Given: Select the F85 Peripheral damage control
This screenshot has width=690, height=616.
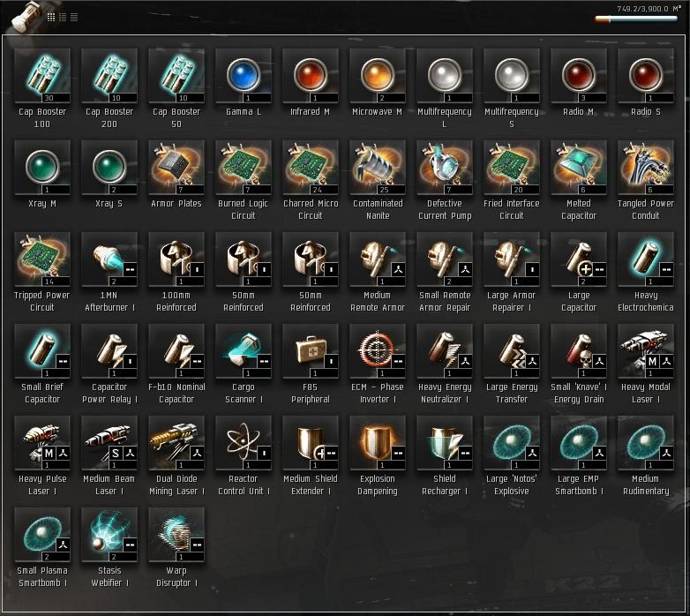Looking at the screenshot, I should tap(311, 351).
